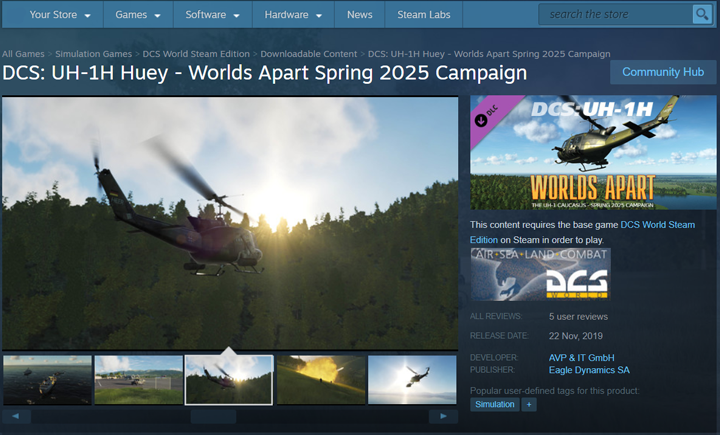Click the search magnifier icon

coord(701,14)
